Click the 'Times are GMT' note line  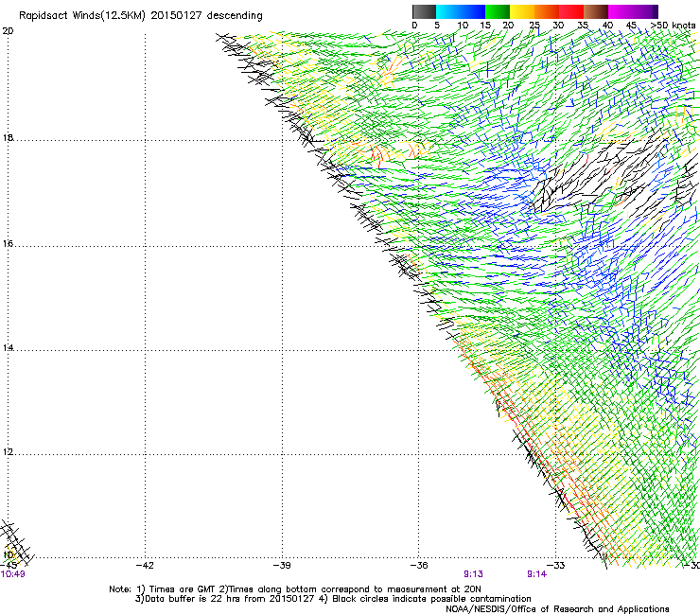(295, 589)
